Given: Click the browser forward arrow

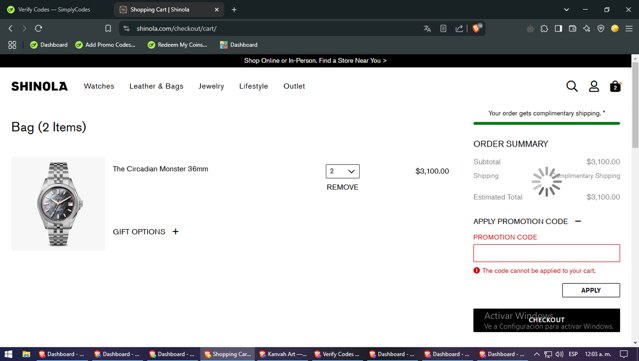Looking at the screenshot, I should pos(24,29).
